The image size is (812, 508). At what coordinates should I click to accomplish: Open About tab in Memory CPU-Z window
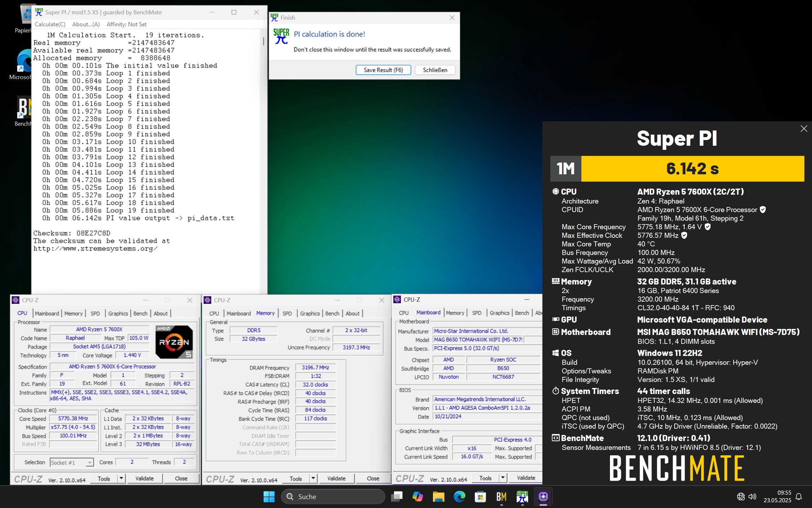[x=352, y=313]
